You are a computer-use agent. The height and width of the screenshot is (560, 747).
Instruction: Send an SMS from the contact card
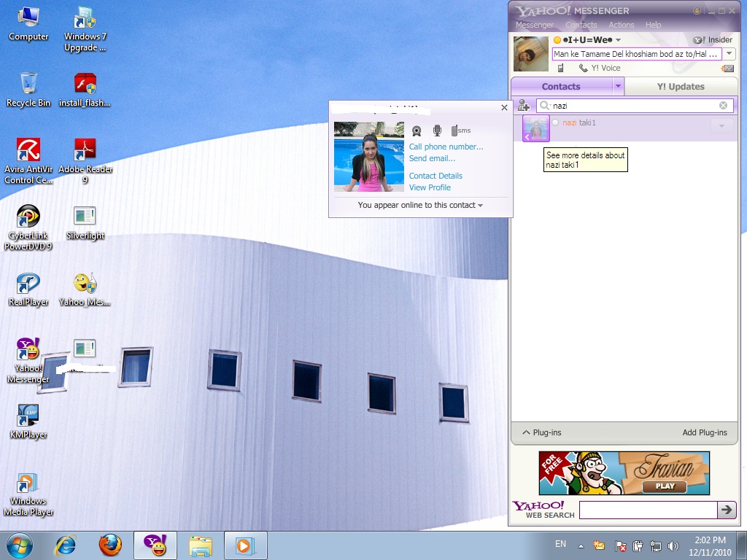(x=461, y=131)
